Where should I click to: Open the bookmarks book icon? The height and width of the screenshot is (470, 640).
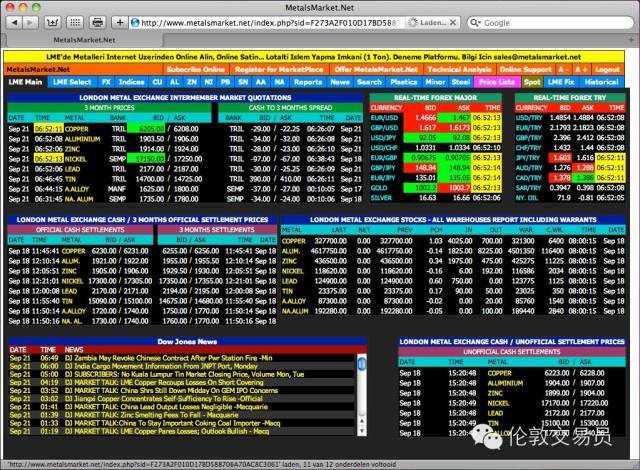[52, 22]
